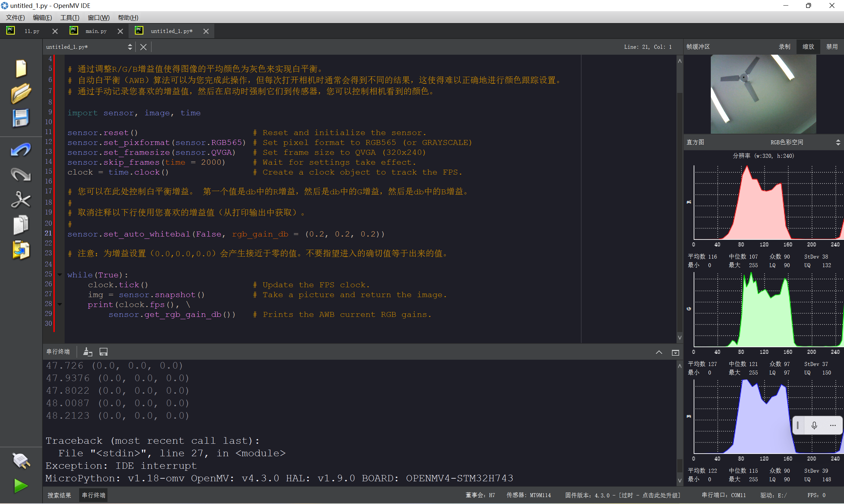Viewport: 844px width, 504px height.
Task: Open the 文件(F) menu
Action: click(x=15, y=17)
